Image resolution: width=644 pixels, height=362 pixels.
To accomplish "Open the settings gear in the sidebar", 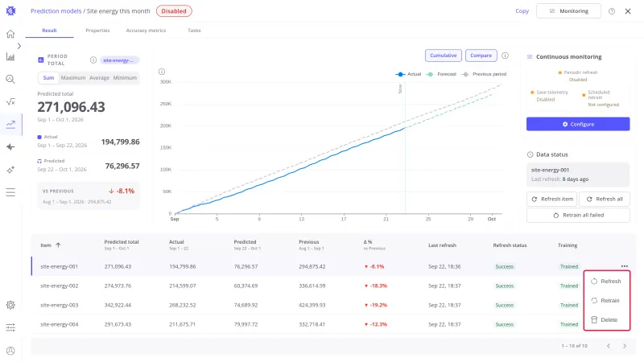I will [x=10, y=305].
